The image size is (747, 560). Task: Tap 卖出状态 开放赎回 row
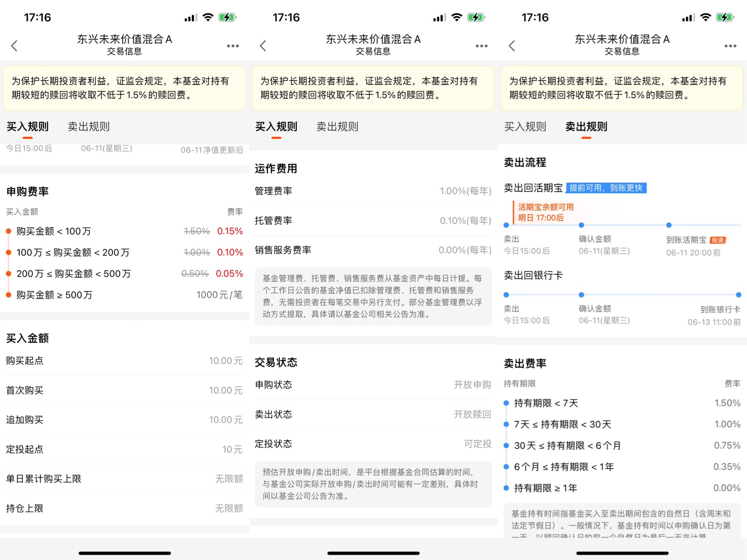(373, 414)
